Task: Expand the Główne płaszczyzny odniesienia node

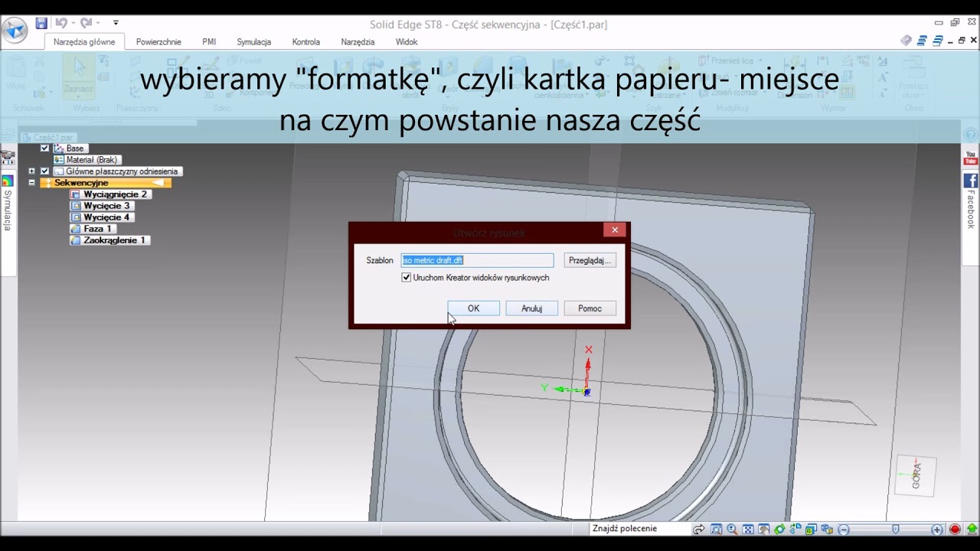Action: pyautogui.click(x=31, y=171)
